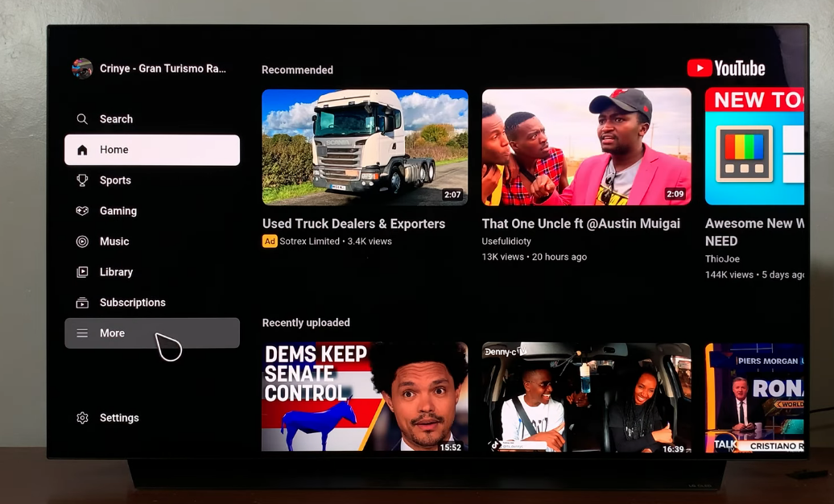Click the Music disc icon
The height and width of the screenshot is (504, 834).
tap(82, 242)
